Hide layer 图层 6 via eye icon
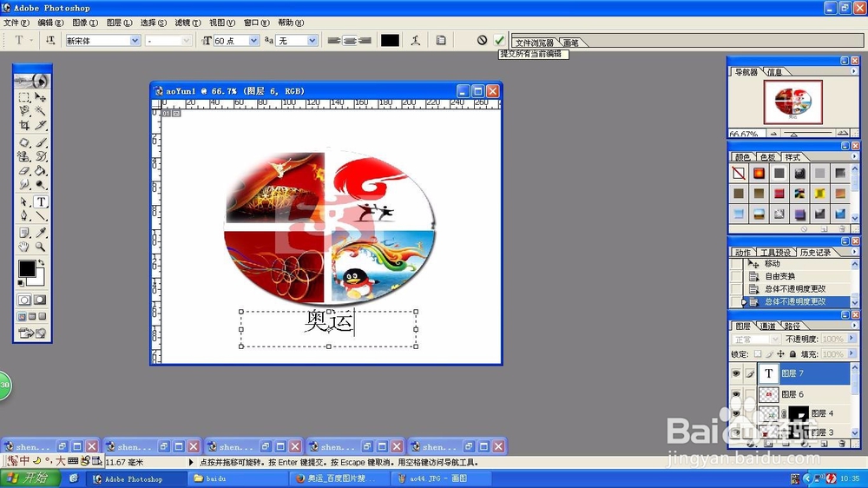Viewport: 868px width, 488px height. [x=736, y=394]
